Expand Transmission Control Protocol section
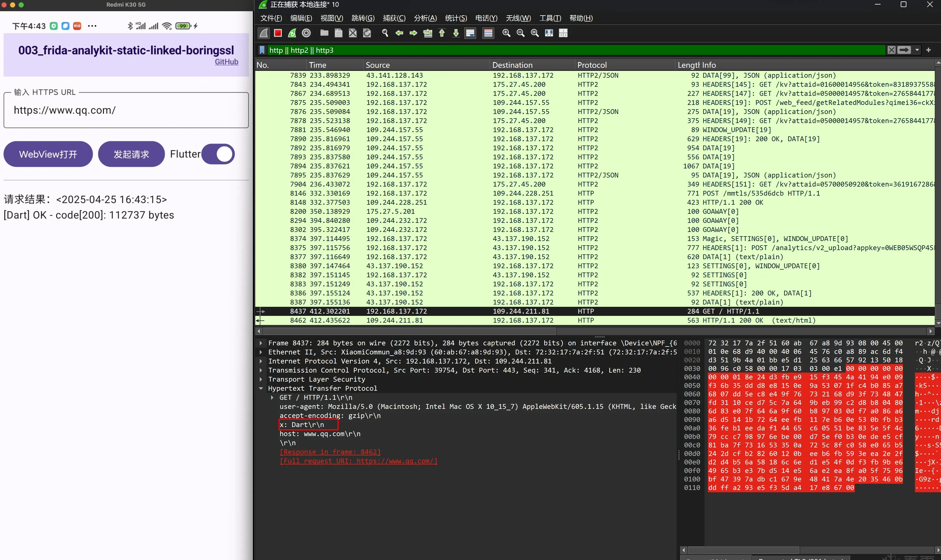 pos(261,370)
